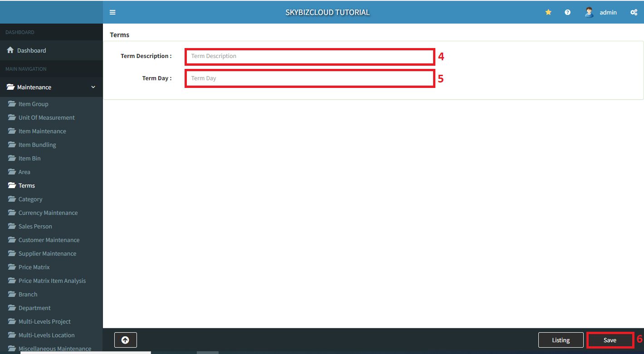The height and width of the screenshot is (354, 644).
Task: Select Terms in the sidebar
Action: 27,185
